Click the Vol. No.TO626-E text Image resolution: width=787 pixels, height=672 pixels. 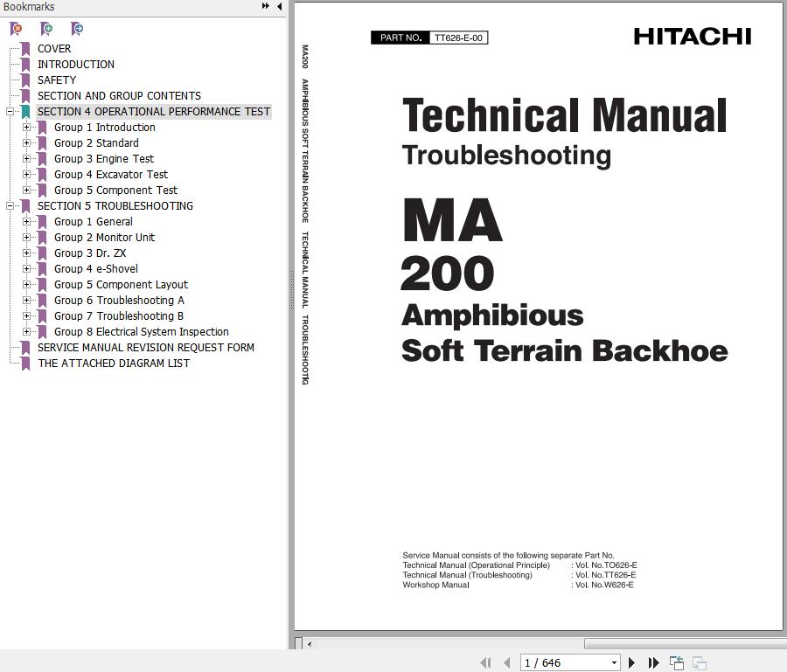[606, 565]
